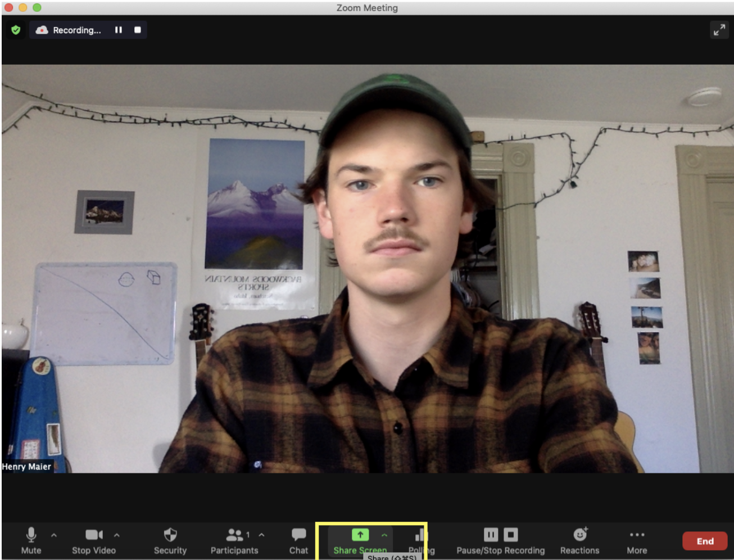This screenshot has height=560, width=734.
Task: Expand audio options arrow next to Mute
Action: coord(54,535)
